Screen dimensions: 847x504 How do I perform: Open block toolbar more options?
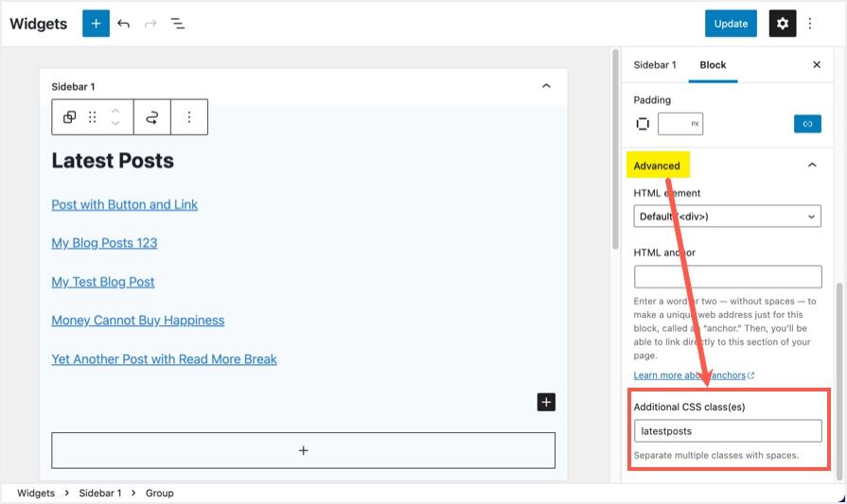189,117
